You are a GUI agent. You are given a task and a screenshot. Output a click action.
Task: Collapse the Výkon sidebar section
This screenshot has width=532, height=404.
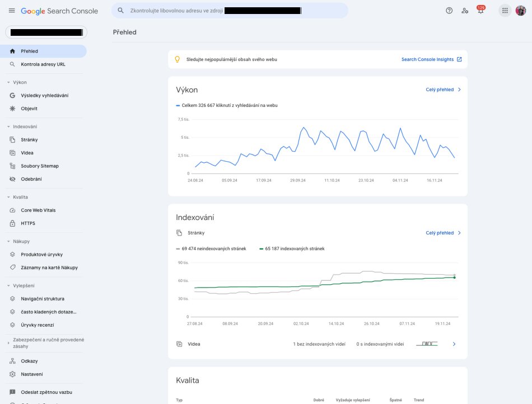8,82
